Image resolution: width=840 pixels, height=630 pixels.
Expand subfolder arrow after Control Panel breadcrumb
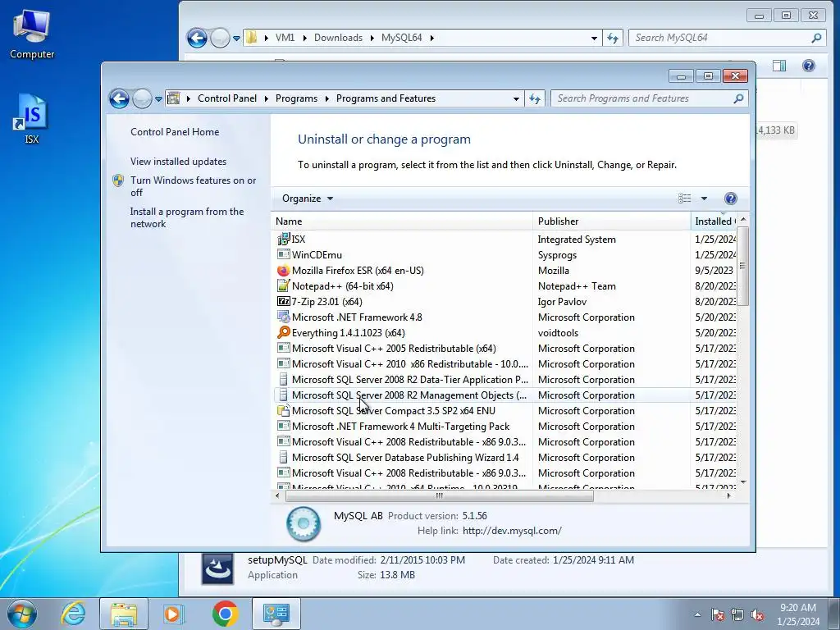point(267,98)
